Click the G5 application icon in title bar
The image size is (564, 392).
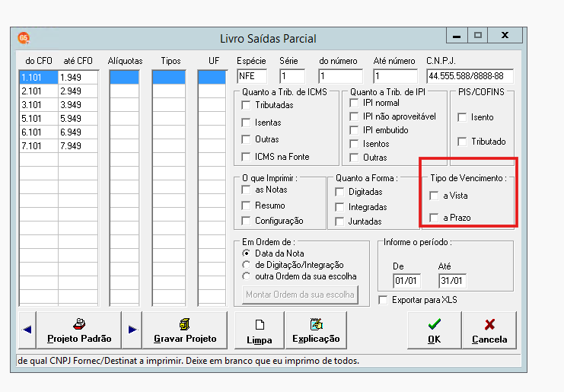24,38
